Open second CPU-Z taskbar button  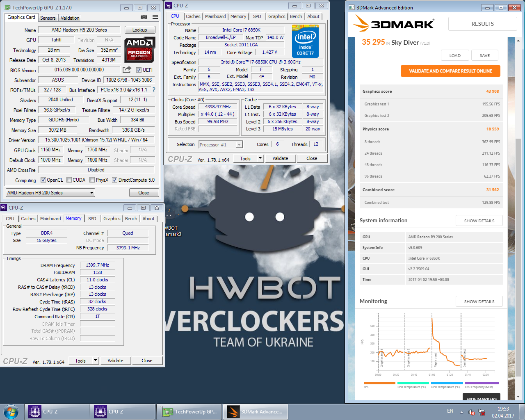pyautogui.click(x=122, y=412)
